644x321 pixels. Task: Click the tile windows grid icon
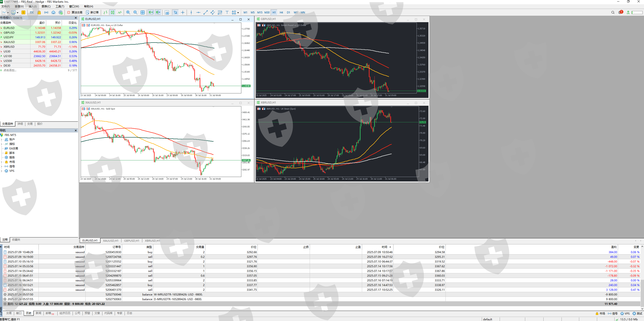tap(143, 13)
